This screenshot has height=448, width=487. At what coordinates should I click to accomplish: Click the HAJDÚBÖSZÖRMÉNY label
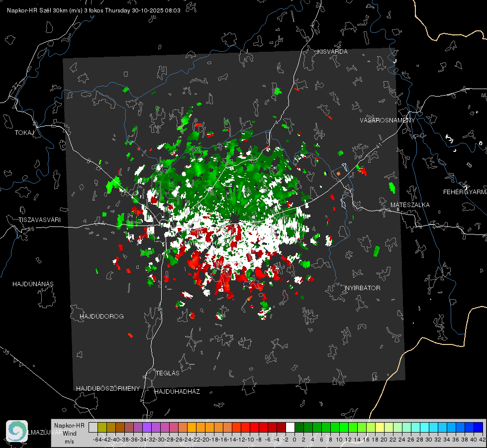point(108,389)
